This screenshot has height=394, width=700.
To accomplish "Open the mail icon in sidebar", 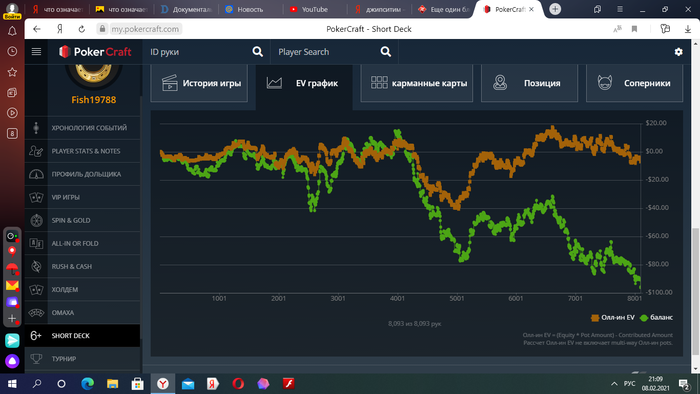I will coord(12,285).
